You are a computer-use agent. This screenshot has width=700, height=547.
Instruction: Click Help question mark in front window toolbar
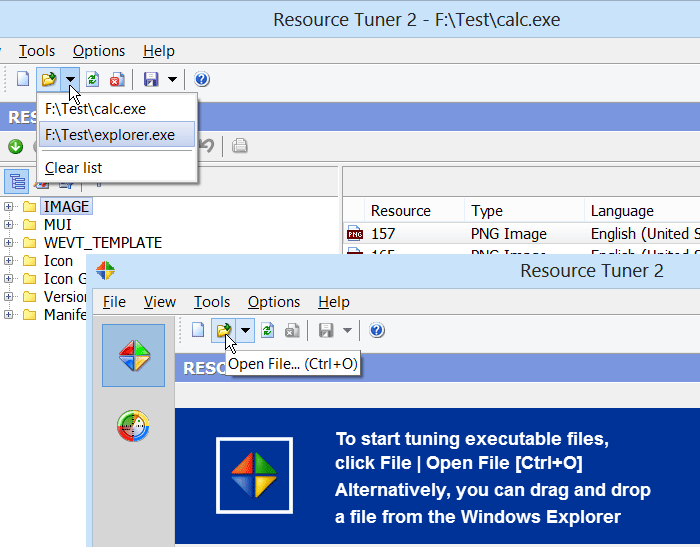click(377, 330)
